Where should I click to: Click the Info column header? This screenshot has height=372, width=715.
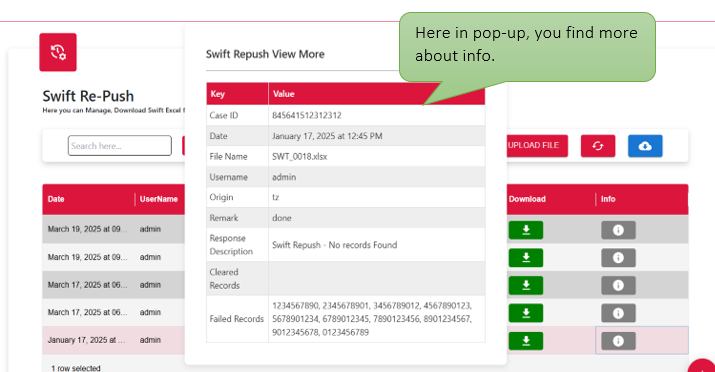pos(608,199)
